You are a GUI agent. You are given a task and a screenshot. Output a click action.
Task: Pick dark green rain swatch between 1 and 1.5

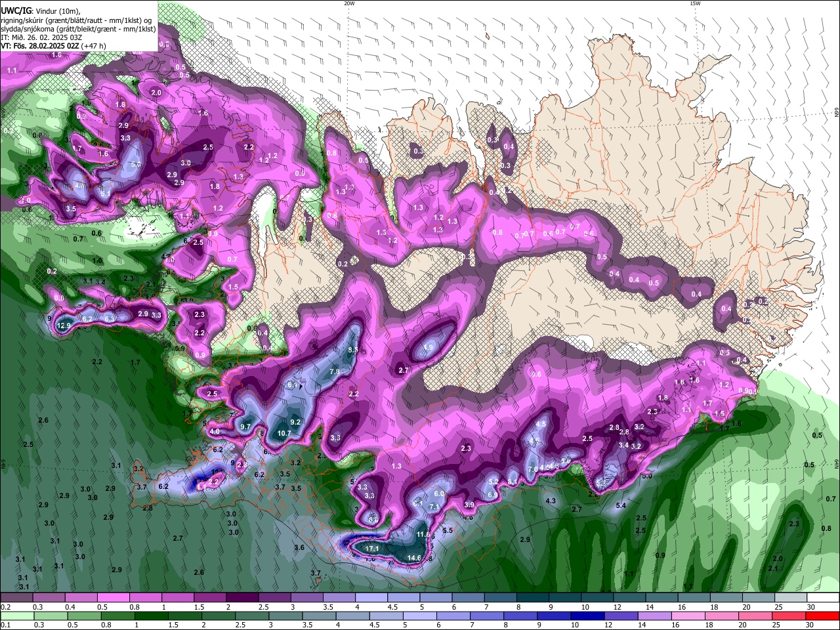[x=151, y=616]
